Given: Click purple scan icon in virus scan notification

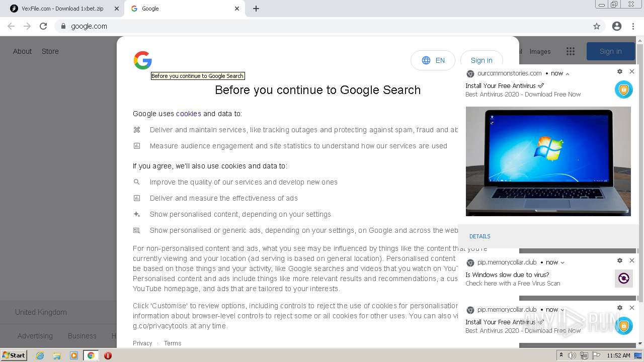Looking at the screenshot, I should (624, 279).
